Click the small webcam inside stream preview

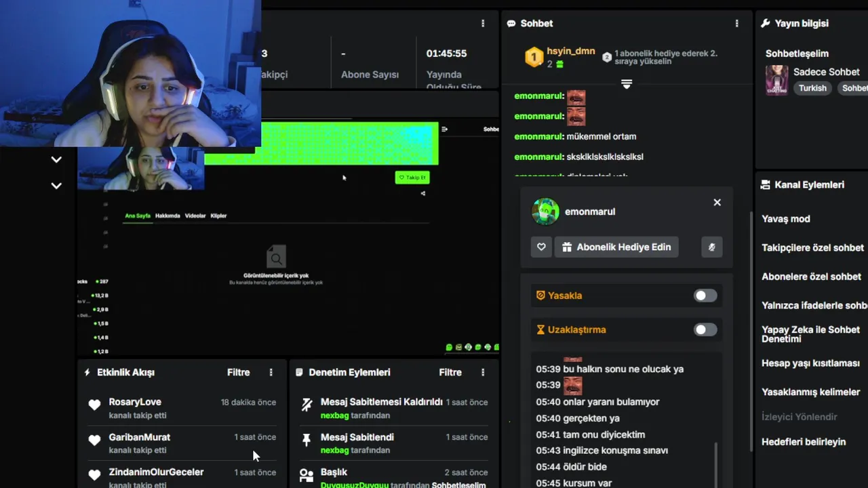(140, 169)
